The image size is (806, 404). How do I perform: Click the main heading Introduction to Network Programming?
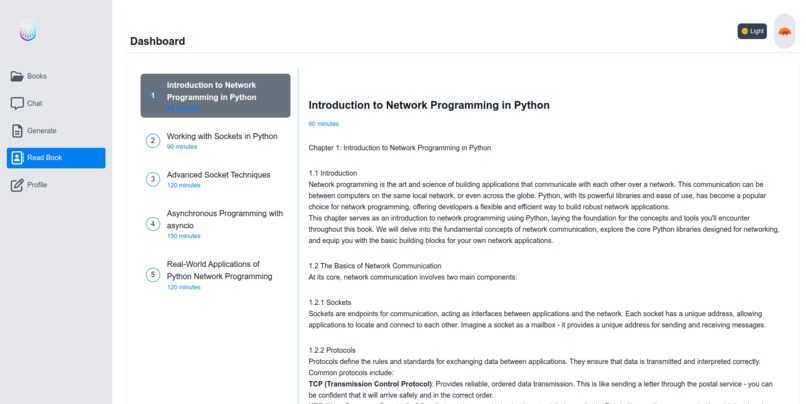[429, 105]
